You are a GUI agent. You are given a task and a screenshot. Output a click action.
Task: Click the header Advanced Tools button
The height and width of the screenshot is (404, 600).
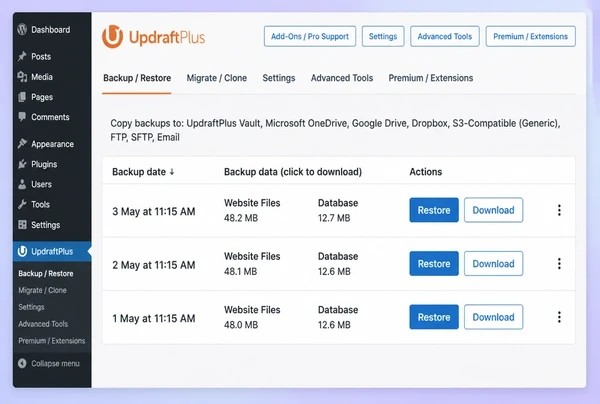pyautogui.click(x=445, y=36)
